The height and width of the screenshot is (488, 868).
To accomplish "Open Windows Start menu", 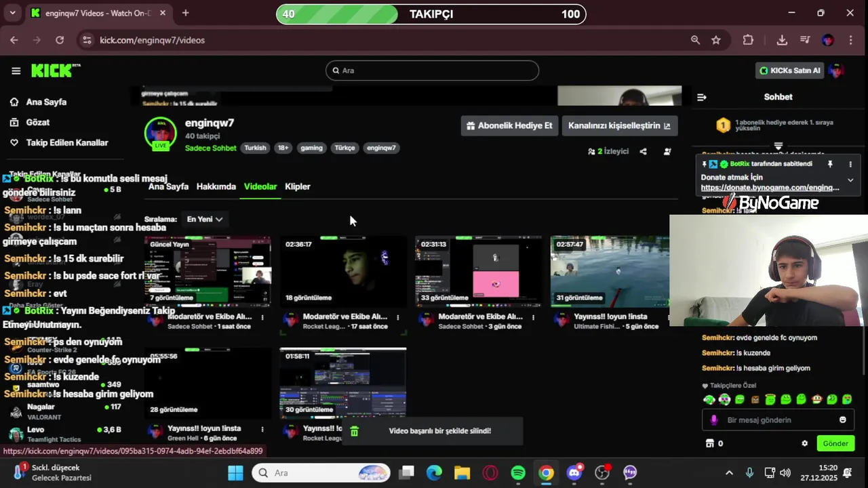I will point(235,472).
